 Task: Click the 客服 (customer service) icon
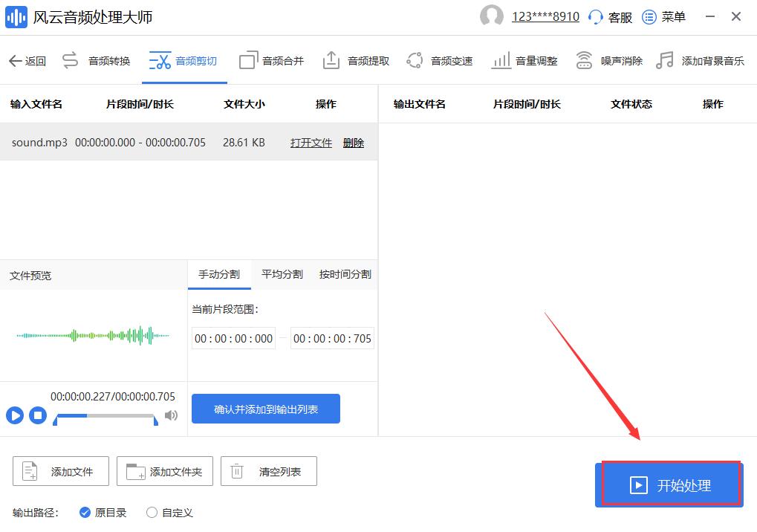tap(609, 16)
